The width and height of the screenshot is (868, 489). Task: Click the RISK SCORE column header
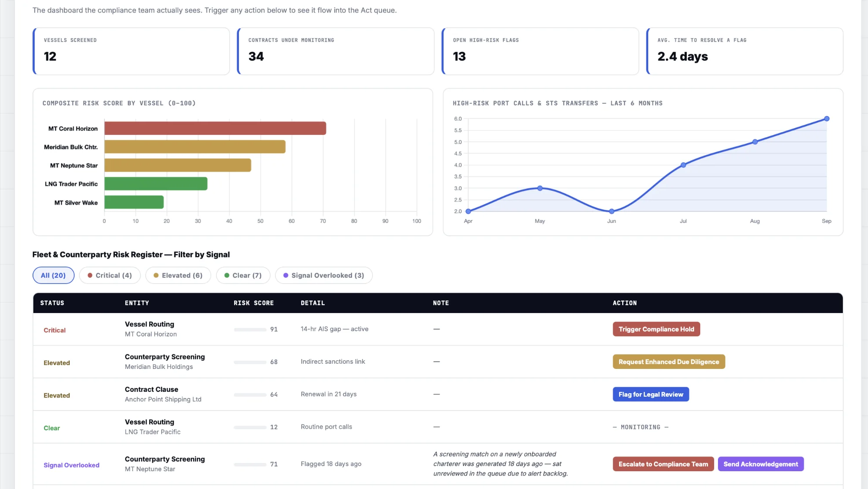click(254, 303)
